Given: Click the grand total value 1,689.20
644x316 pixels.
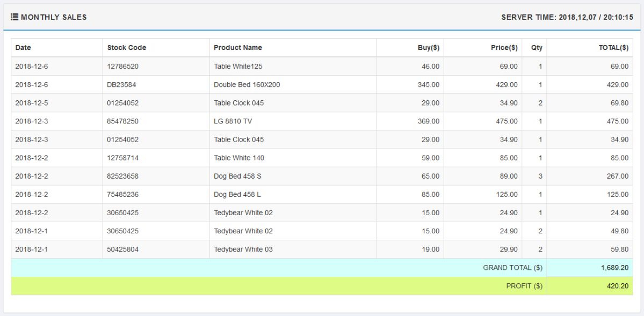Looking at the screenshot, I should pos(614,268).
